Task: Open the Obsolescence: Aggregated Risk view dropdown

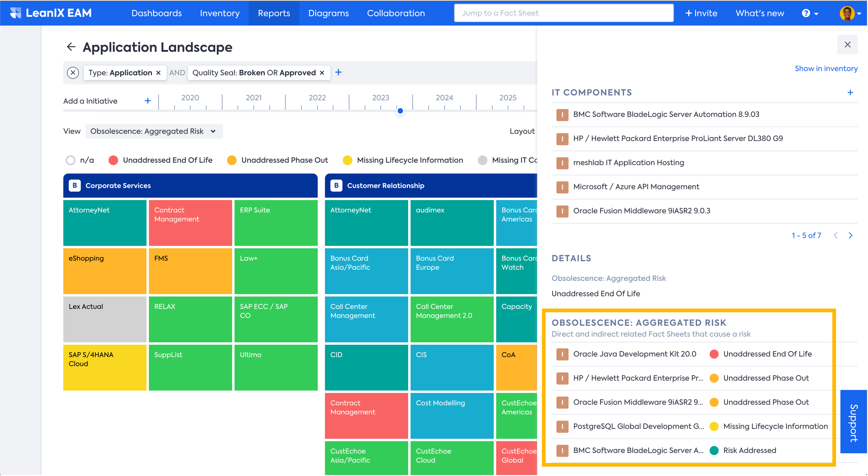Action: pyautogui.click(x=154, y=131)
